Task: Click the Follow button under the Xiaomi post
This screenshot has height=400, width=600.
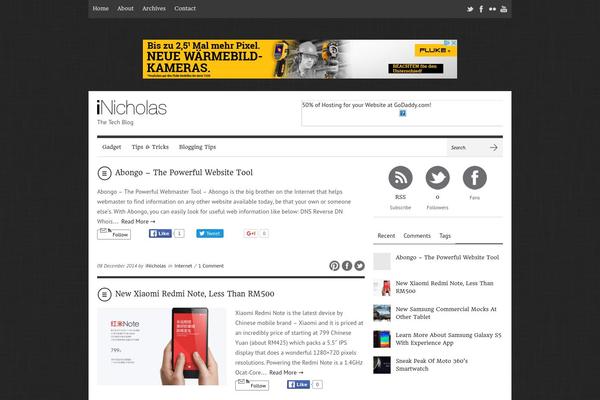Action: pos(252,385)
